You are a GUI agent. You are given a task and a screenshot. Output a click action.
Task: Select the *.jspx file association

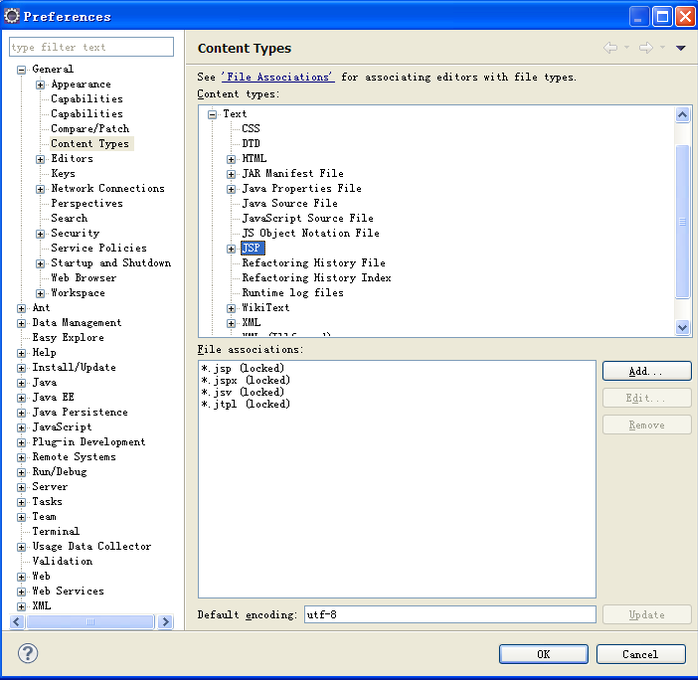(x=245, y=381)
